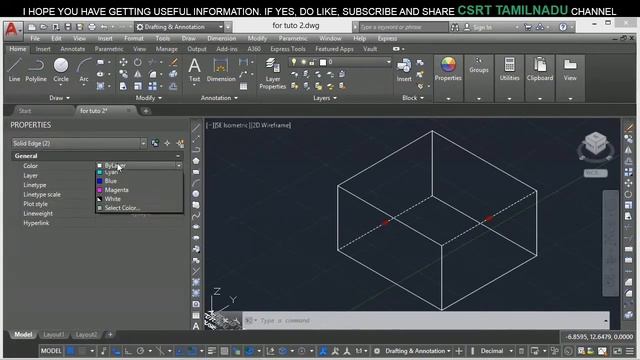The image size is (640, 360).
Task: Open the Parametric menu in menu bar
Action: [x=293, y=38]
